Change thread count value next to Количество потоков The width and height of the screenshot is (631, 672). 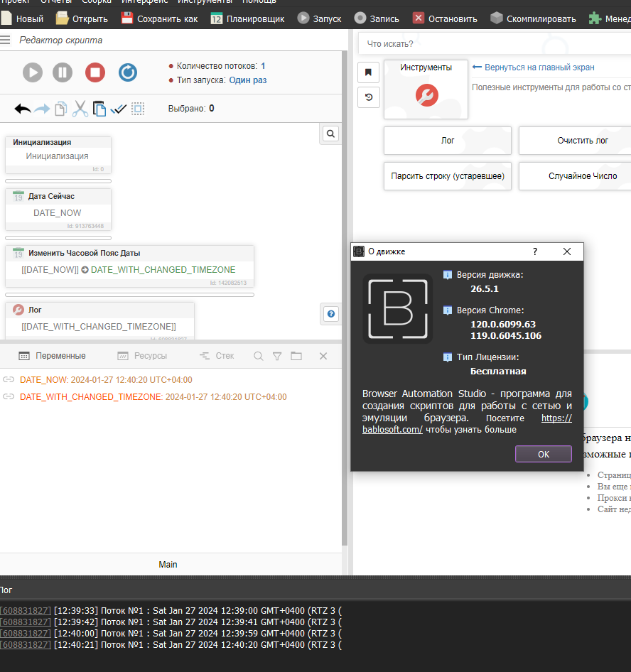263,66
